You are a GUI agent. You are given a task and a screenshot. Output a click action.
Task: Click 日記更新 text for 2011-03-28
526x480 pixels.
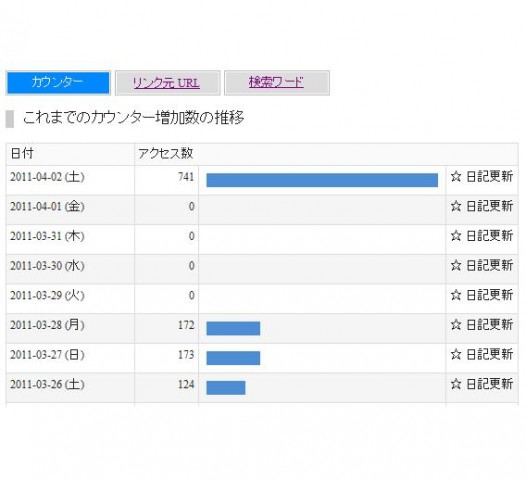(x=489, y=325)
